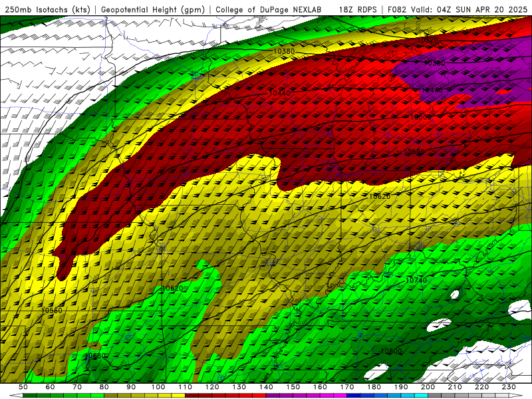Click the 10560 contour label in dark red shading
532x399 pixels.
414,152
